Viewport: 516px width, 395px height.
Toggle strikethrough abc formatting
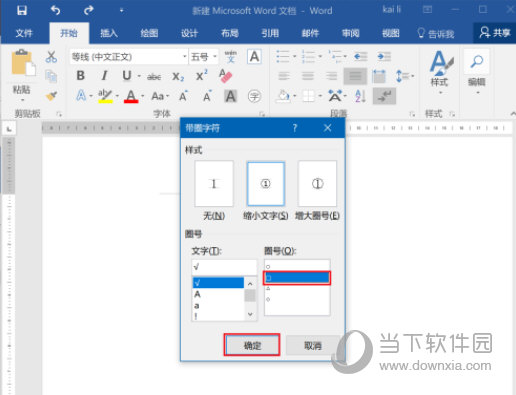tap(154, 77)
